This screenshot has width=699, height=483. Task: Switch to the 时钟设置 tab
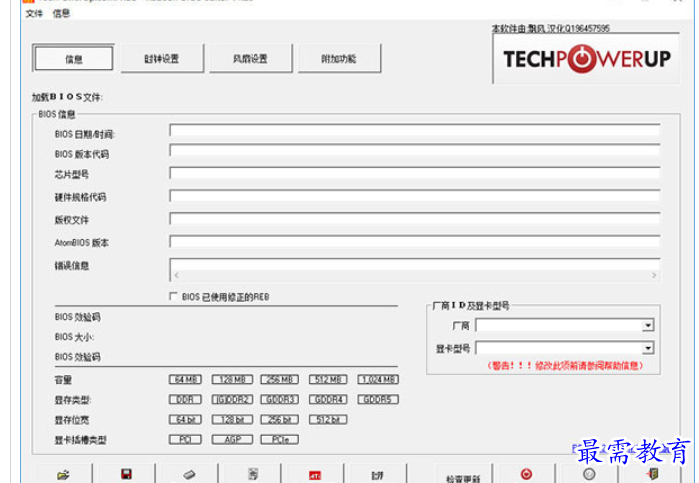162,58
